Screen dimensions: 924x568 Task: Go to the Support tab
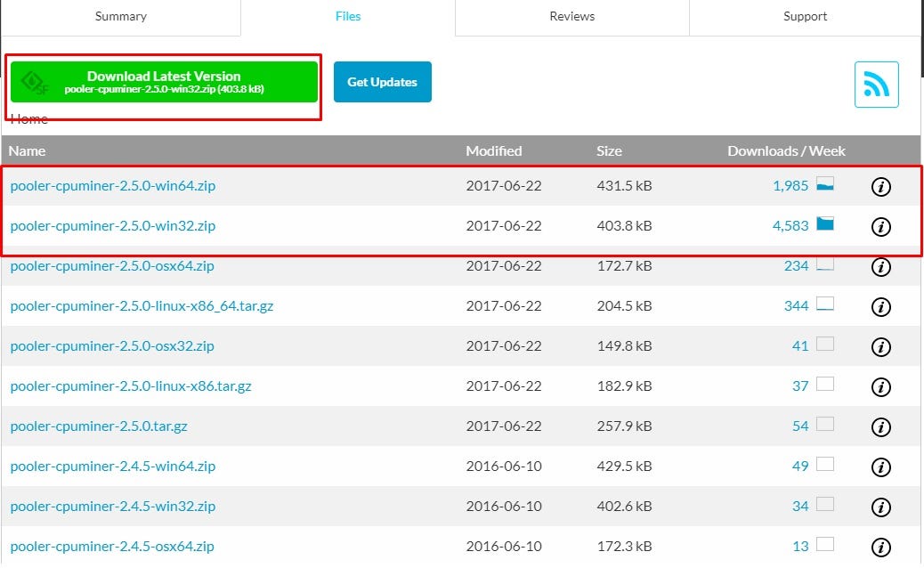point(805,17)
